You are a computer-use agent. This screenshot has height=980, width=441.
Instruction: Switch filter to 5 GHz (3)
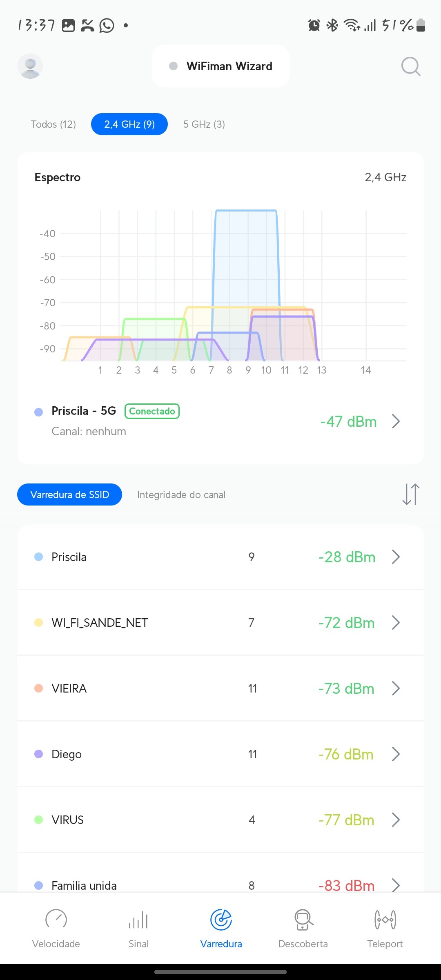(204, 124)
